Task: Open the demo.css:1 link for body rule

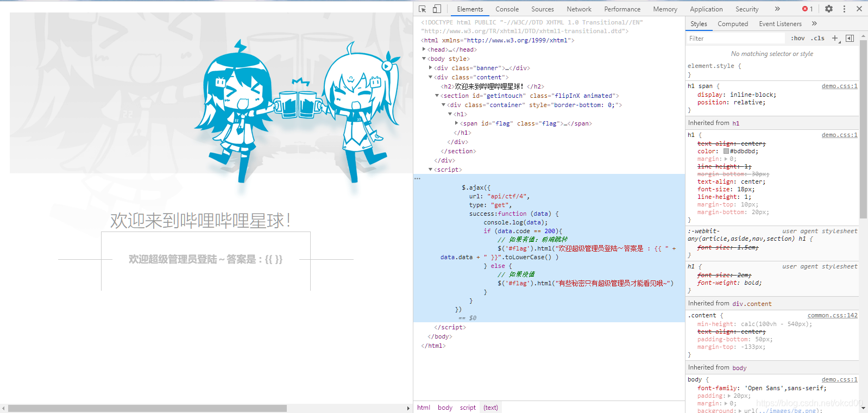Action: click(839, 379)
